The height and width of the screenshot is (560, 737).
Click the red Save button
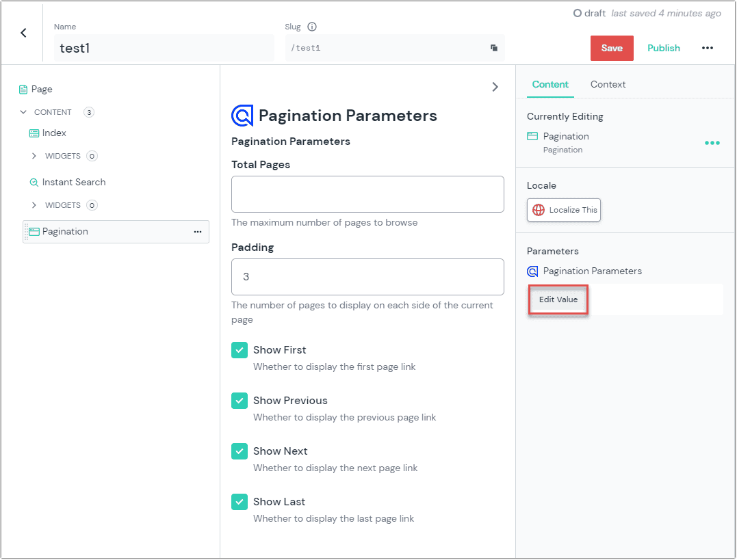point(612,49)
